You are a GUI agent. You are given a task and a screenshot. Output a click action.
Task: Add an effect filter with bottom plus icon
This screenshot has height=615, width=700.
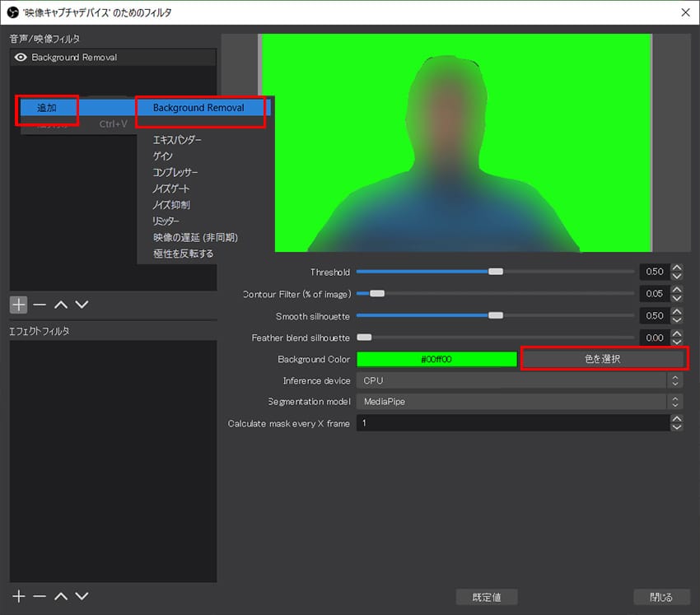(18, 596)
